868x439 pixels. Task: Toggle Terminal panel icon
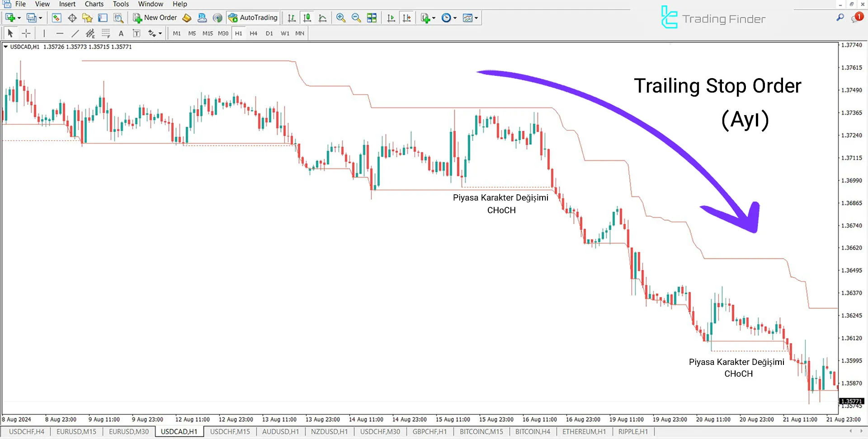(x=103, y=18)
